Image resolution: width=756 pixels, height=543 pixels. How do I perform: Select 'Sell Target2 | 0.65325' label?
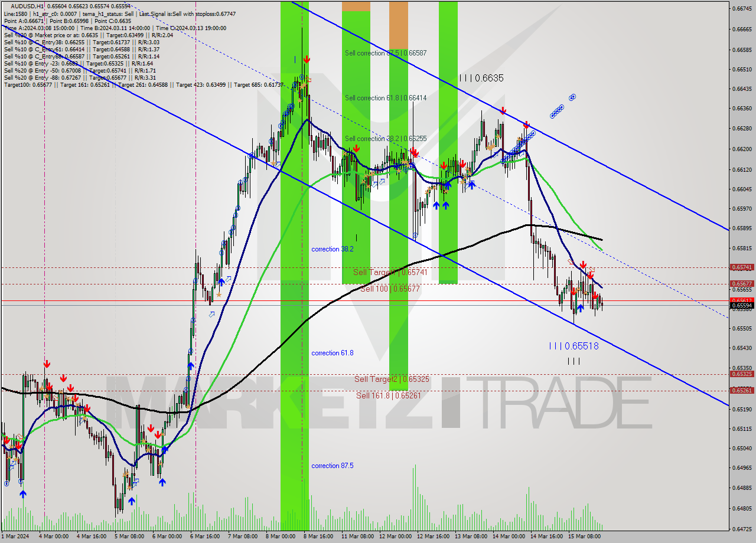tap(392, 379)
